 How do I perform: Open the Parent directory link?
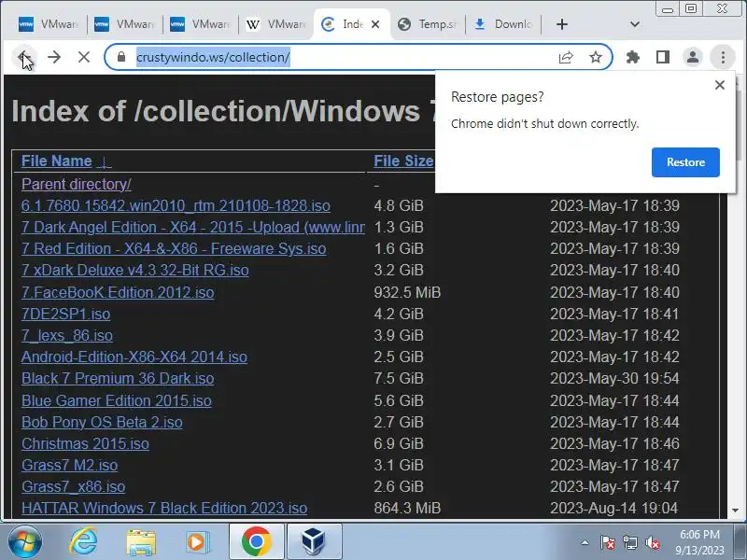77,184
